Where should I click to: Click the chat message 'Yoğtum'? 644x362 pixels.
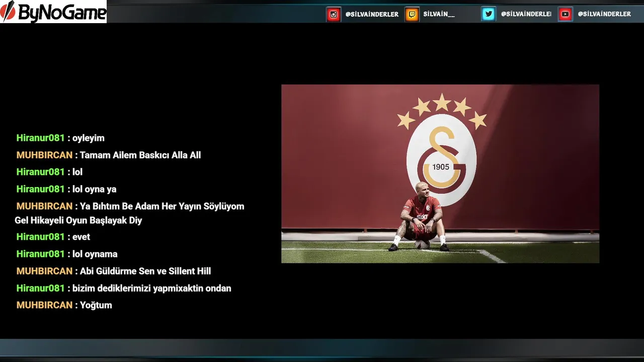pos(96,305)
